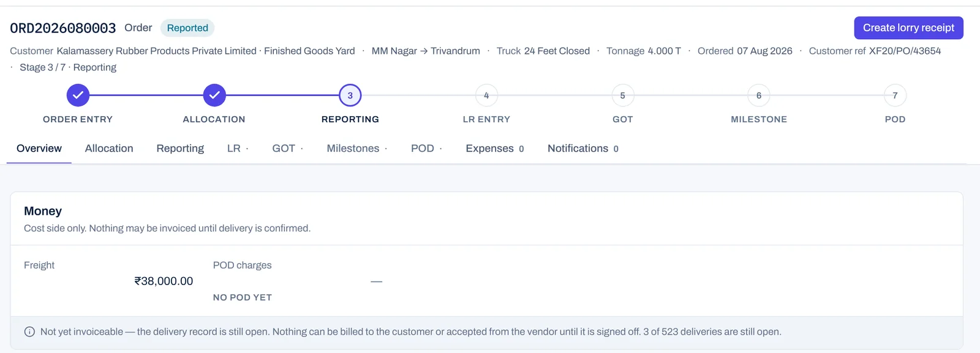
Task: Click customer name Kalamassery Rubber Products Private Limited
Action: [156, 51]
